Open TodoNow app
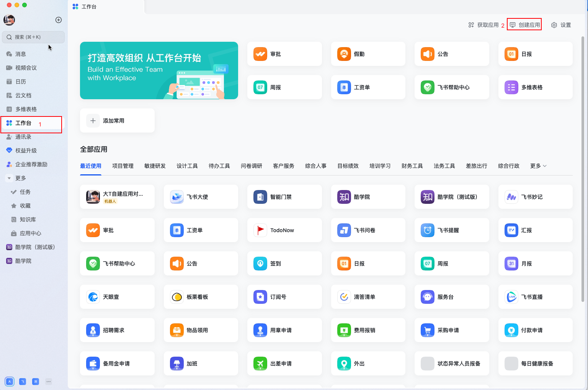The height and width of the screenshot is (390, 588). [x=284, y=230]
